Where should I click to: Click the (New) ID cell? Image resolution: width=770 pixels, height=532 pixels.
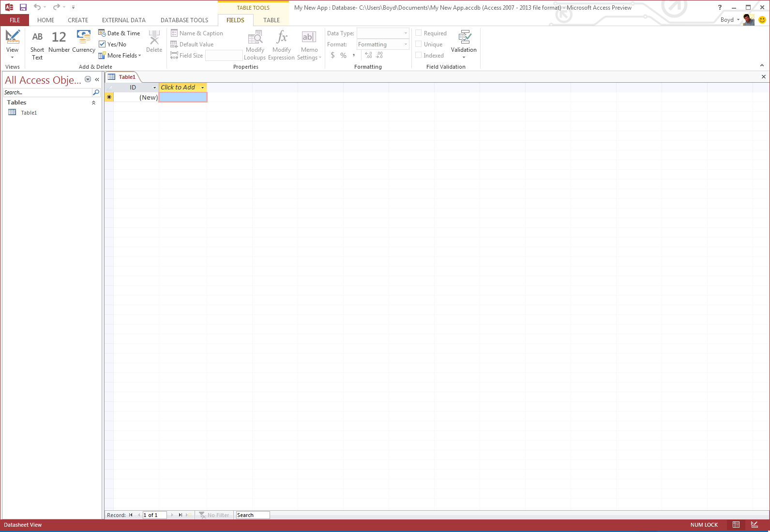pos(136,97)
